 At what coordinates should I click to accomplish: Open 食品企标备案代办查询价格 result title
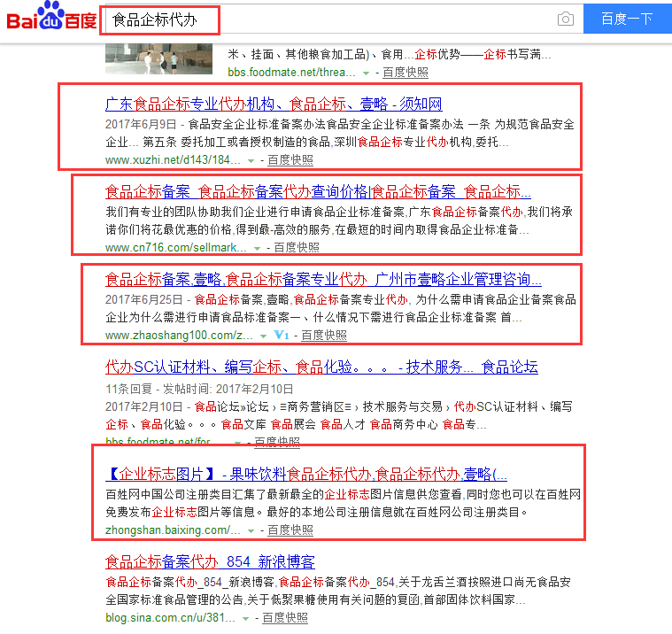coord(318,191)
